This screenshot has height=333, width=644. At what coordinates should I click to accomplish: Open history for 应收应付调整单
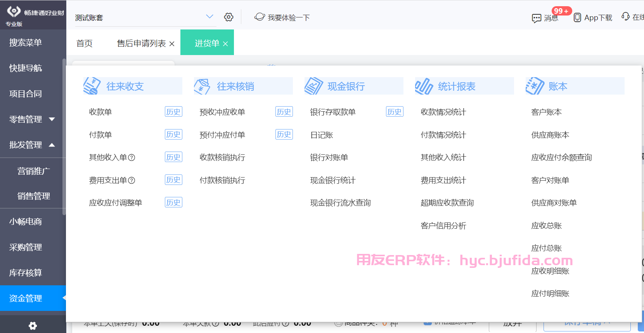pyautogui.click(x=173, y=202)
